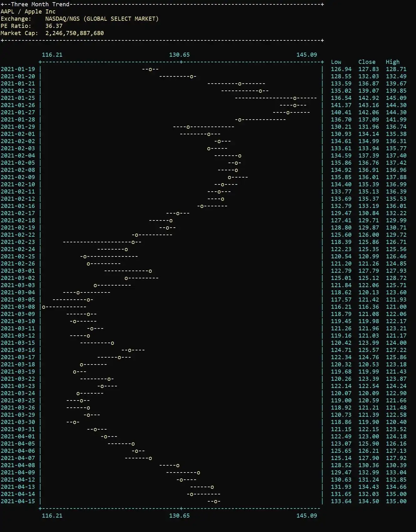Click the date 2021-02-01
This screenshot has width=416, height=532.
[18, 134]
